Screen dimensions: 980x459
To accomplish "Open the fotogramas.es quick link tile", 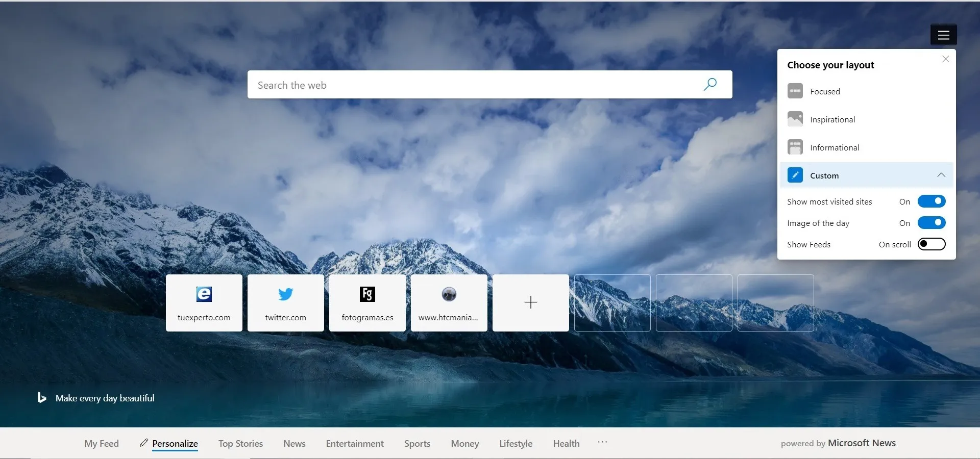I will point(367,303).
